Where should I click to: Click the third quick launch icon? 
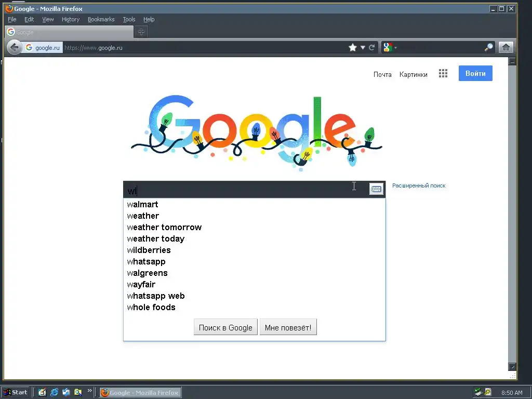point(66,393)
